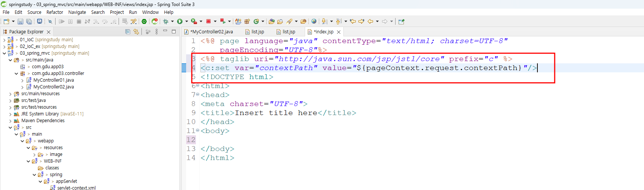Viewport: 644px width, 190px height.
Task: Click the Skip All Breakpoints icon
Action: pos(50,21)
